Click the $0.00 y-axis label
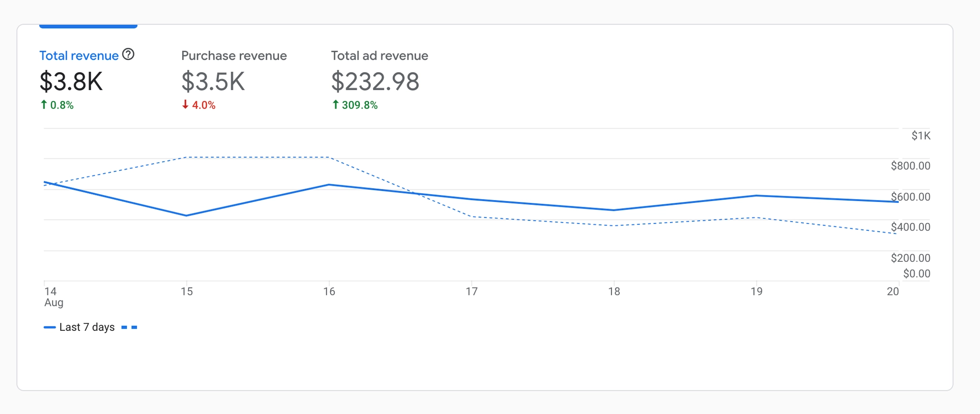Viewport: 980px width, 414px height. coord(916,274)
